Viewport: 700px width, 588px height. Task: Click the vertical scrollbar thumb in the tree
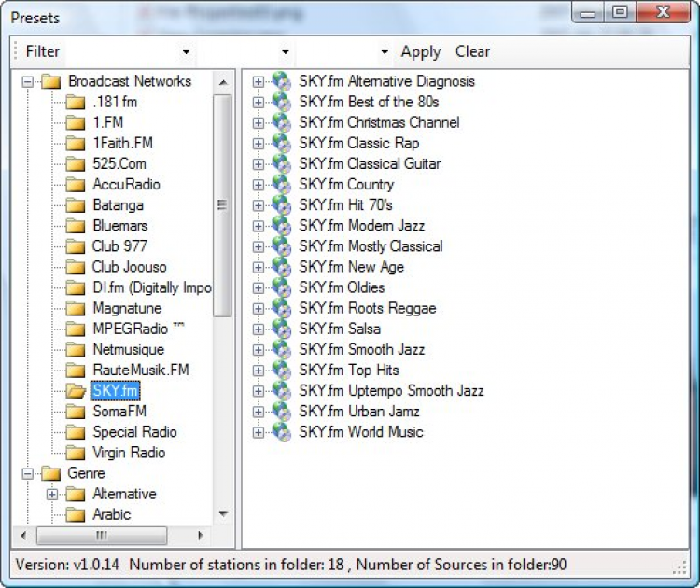222,205
